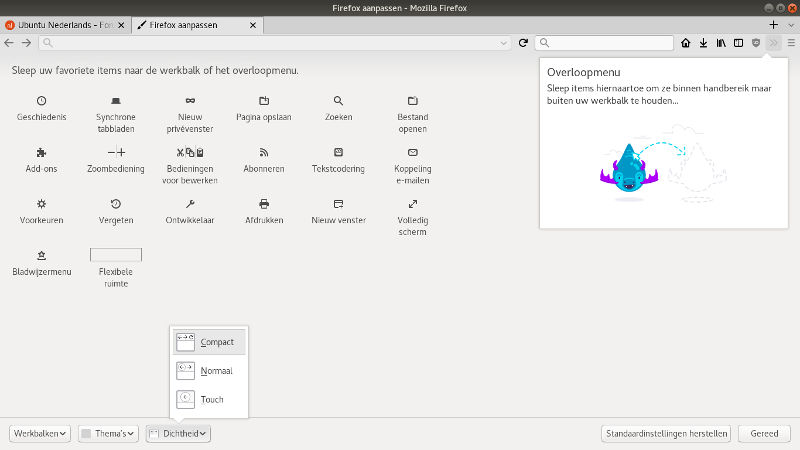Click the Zoombediening minus-plus control
The height and width of the screenshot is (450, 800).
pyautogui.click(x=116, y=152)
